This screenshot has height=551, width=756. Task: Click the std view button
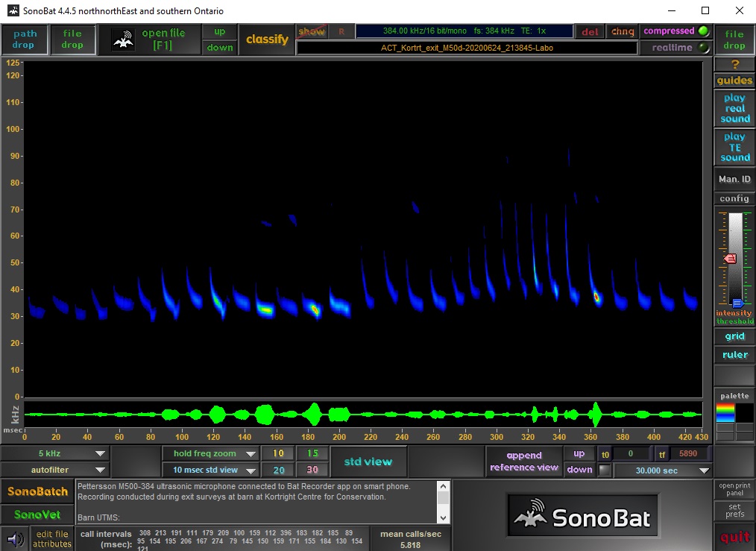pyautogui.click(x=368, y=462)
